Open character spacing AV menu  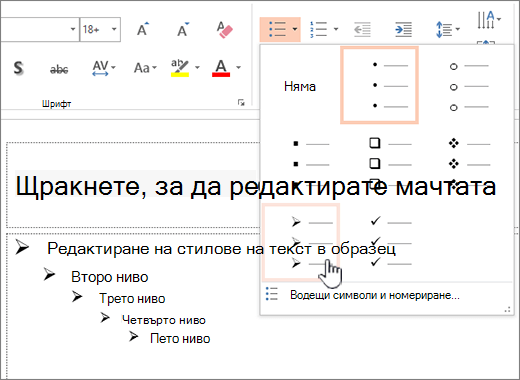tap(103, 68)
